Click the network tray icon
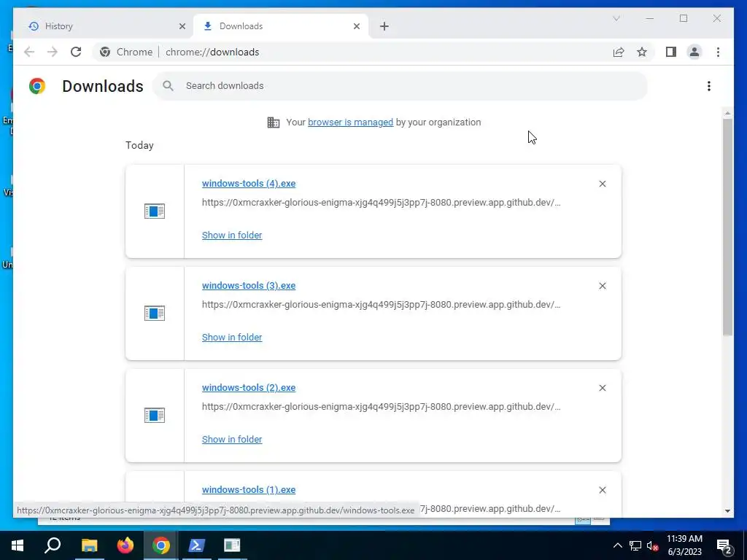Viewport: 747px width, 560px height. (x=635, y=545)
